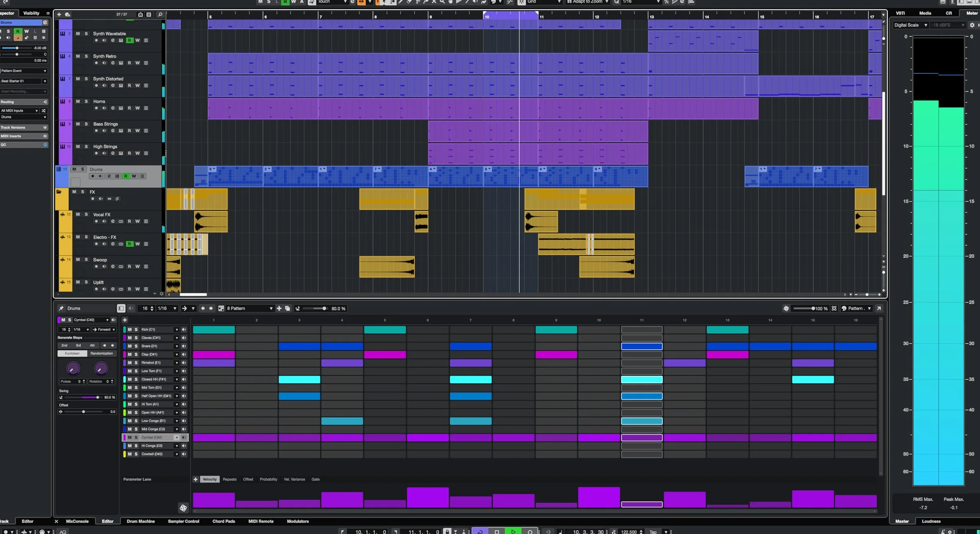Viewport: 980px width, 534px height.
Task: Add a new pattern with plus icon
Action: pyautogui.click(x=279, y=308)
